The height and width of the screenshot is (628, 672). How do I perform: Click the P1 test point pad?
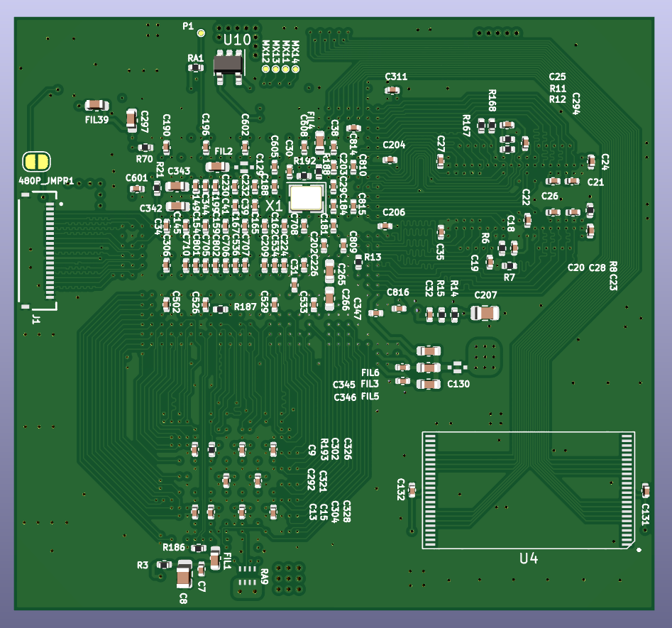(x=201, y=33)
